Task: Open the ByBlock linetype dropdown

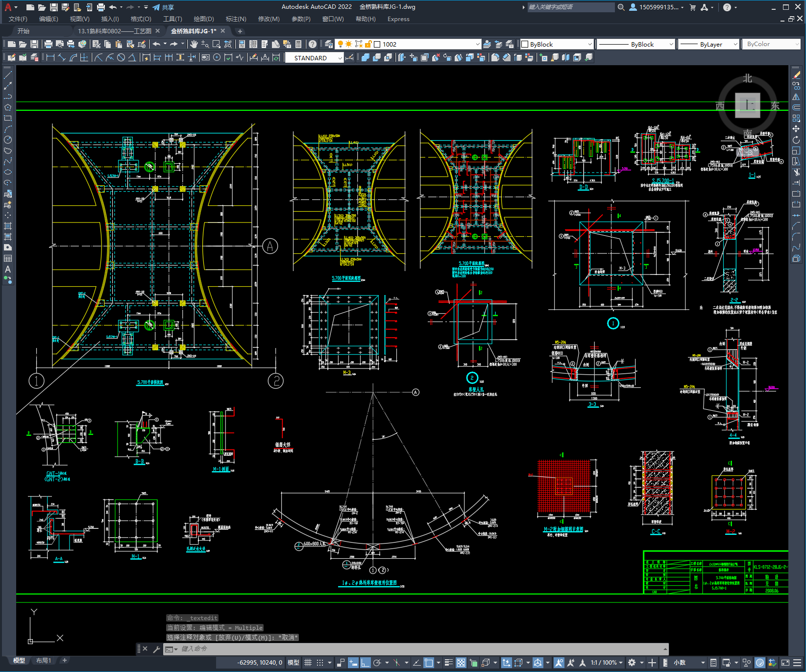Action: tap(636, 44)
